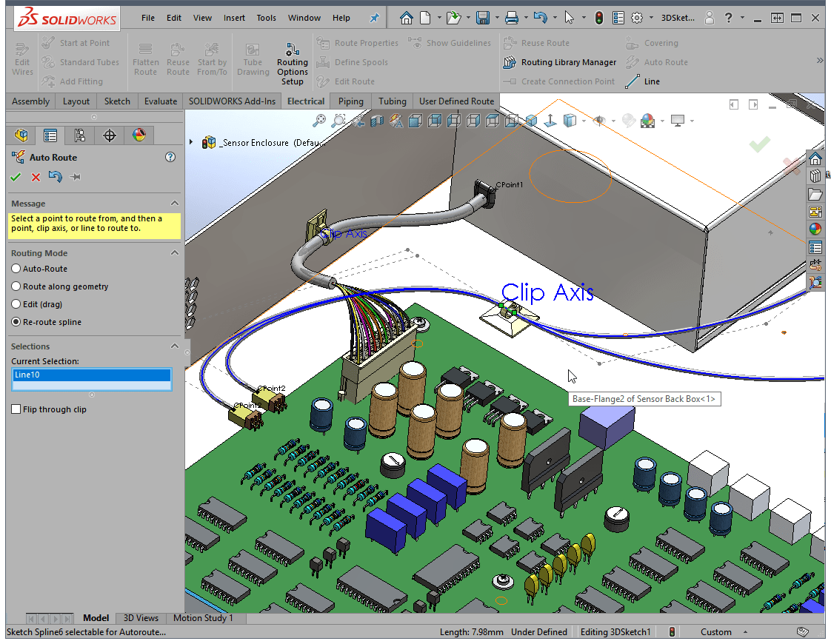Open the Options gear icon

(x=637, y=18)
